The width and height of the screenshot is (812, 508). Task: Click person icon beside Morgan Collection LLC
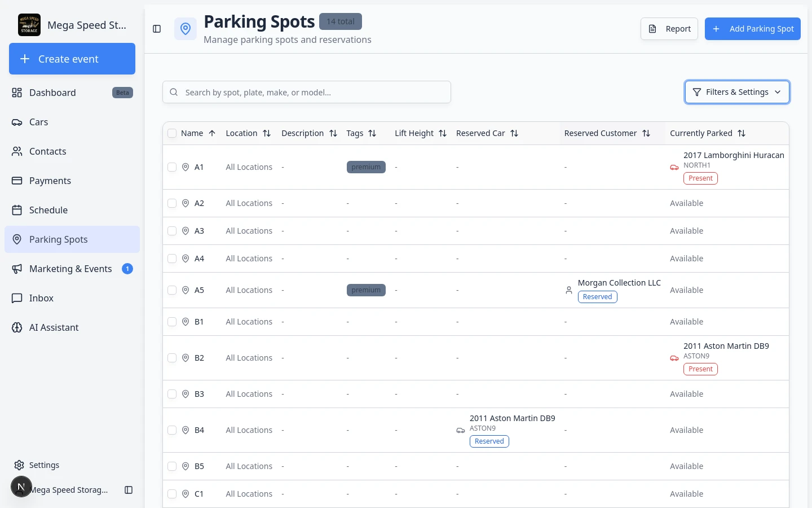pyautogui.click(x=569, y=290)
